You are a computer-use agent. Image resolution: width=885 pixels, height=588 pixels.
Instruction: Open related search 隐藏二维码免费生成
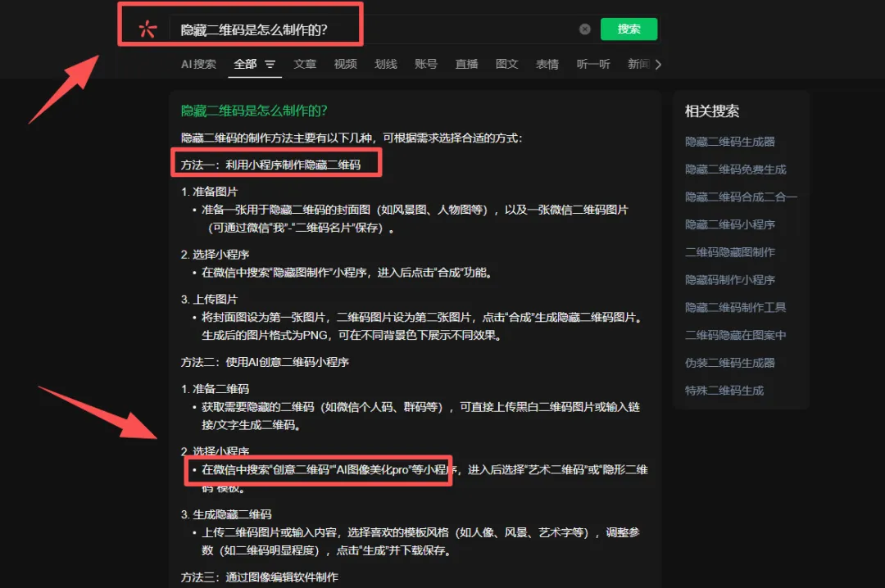(735, 170)
